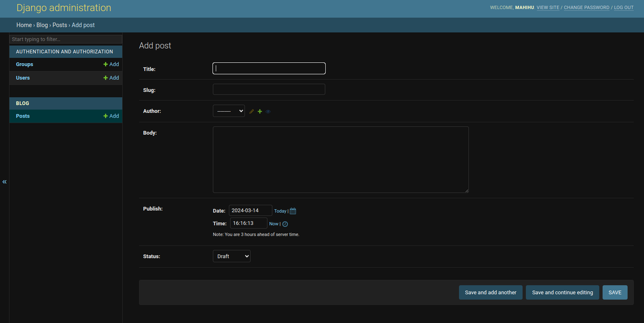The height and width of the screenshot is (323, 644).
Task: Add a new author with the green plus icon
Action: pyautogui.click(x=260, y=111)
